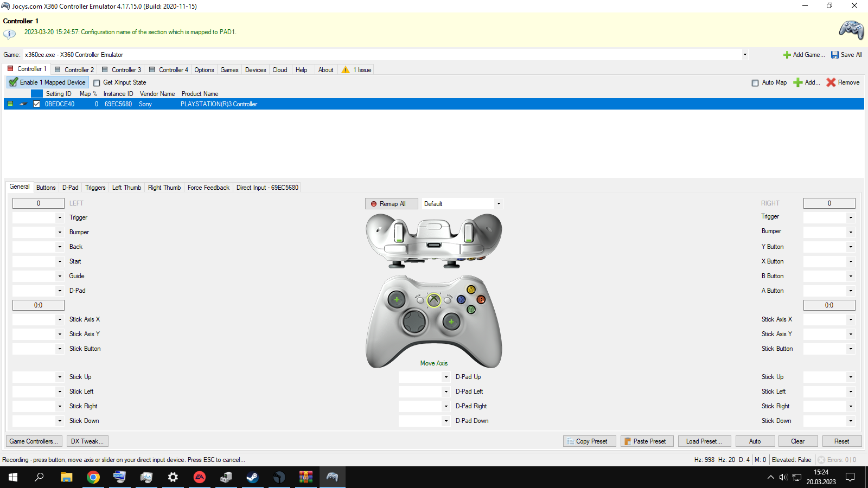This screenshot has height=488, width=868.
Task: Open the right Stick Axis X dropdown
Action: point(851,320)
